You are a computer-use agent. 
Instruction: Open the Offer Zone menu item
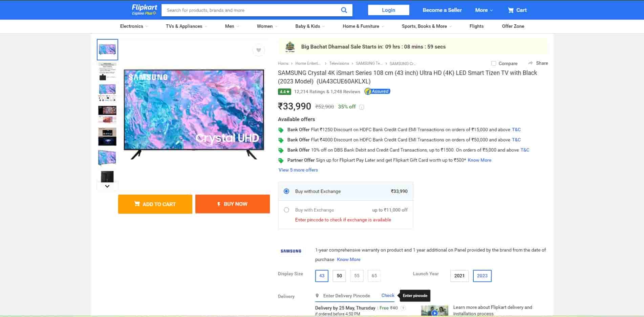click(x=513, y=26)
